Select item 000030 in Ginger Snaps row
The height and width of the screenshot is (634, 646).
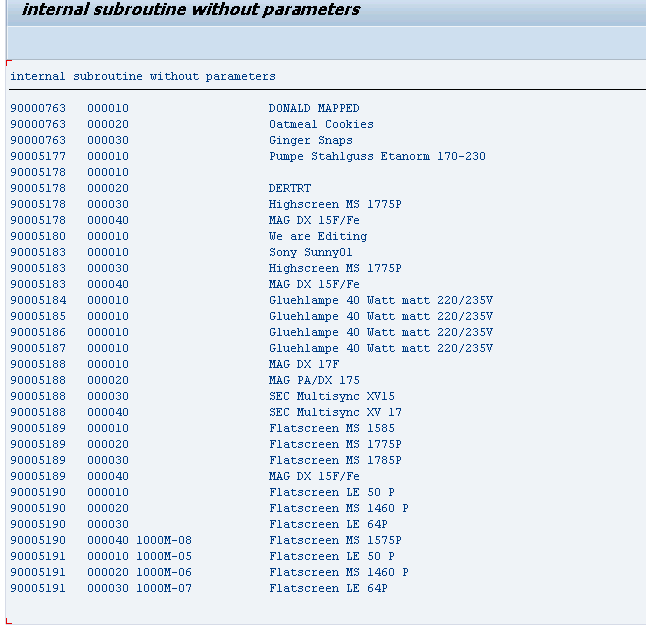[x=108, y=140]
